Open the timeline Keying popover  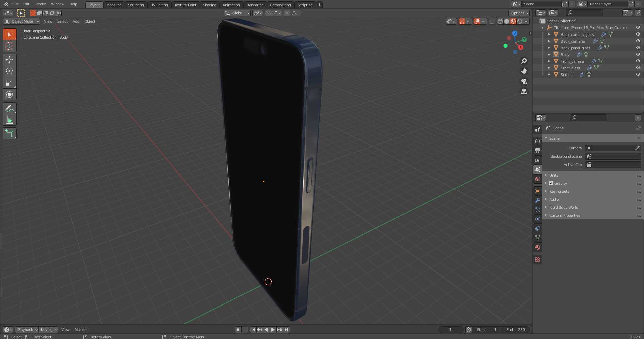point(48,330)
